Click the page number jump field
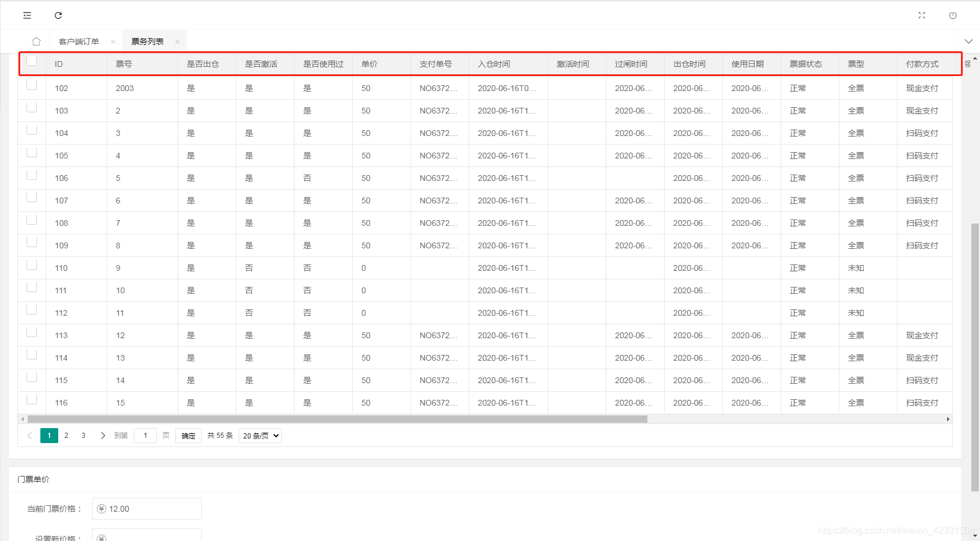 (145, 436)
